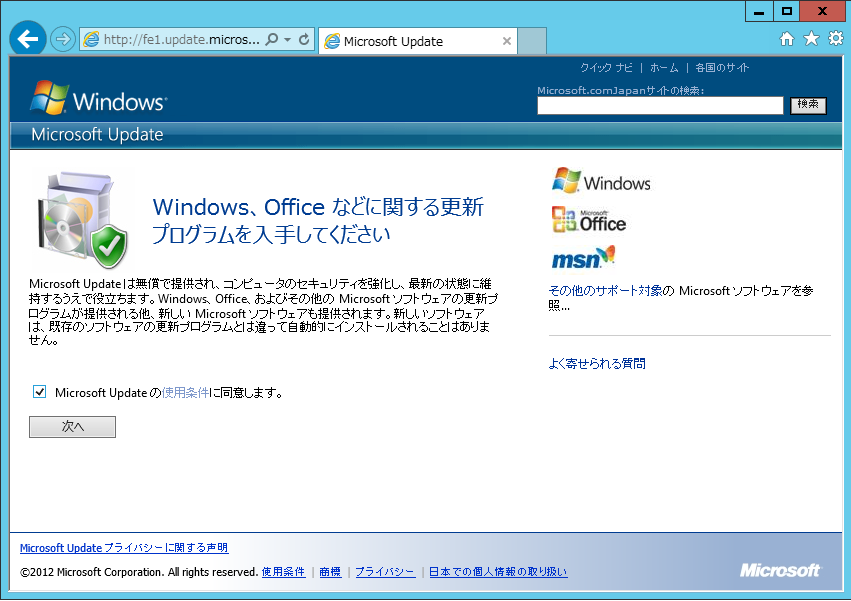Click the browser forward arrow button
This screenshot has height=601, width=851.
pos(63,39)
